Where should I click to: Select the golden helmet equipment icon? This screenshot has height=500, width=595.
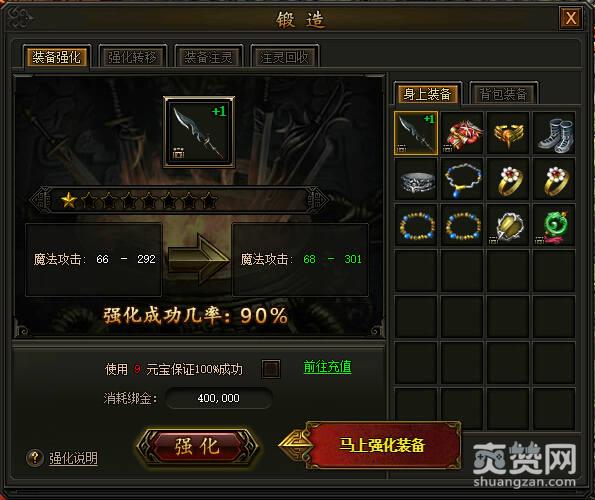point(508,133)
